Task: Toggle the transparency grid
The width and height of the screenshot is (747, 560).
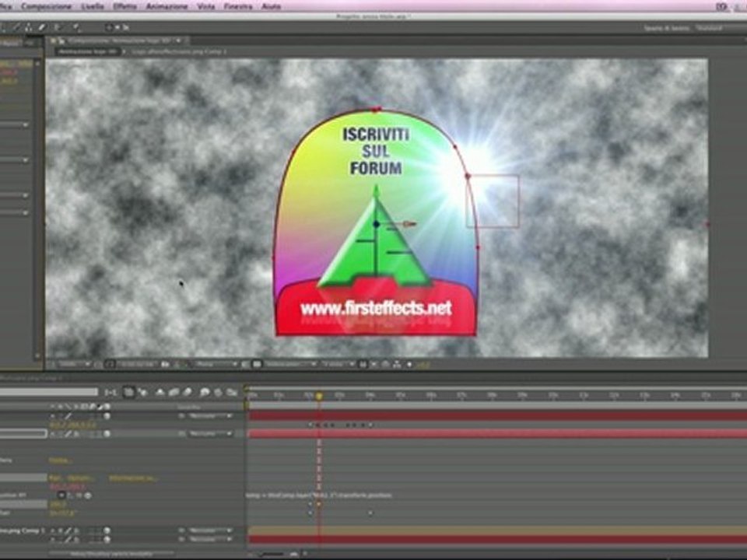Action: [x=257, y=364]
